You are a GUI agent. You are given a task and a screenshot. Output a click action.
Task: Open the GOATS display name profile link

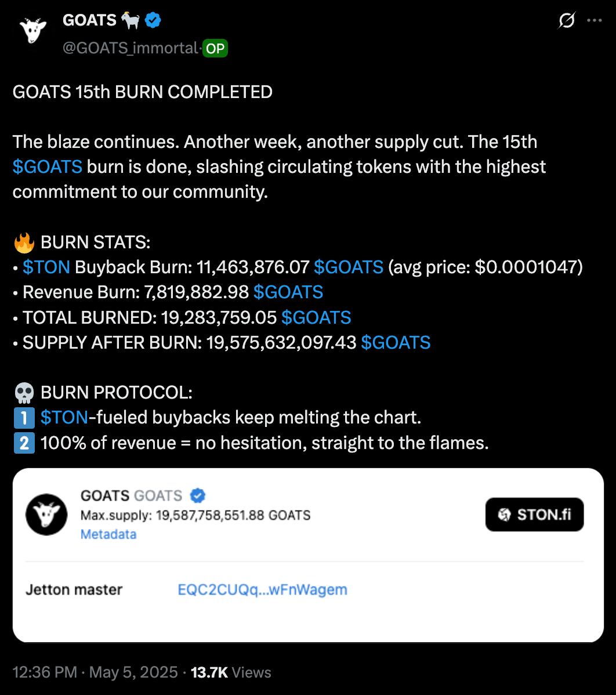point(90,21)
